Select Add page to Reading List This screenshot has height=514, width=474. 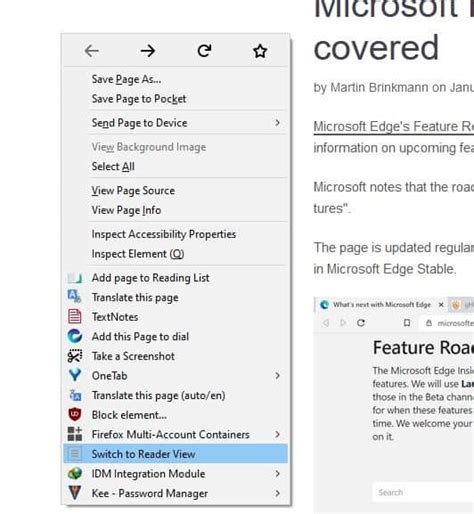tap(175, 278)
